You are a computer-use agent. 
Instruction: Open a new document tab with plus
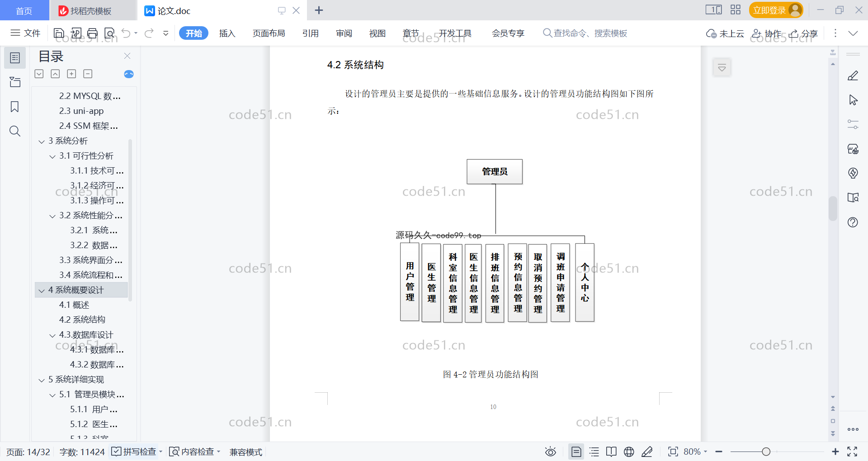point(319,10)
